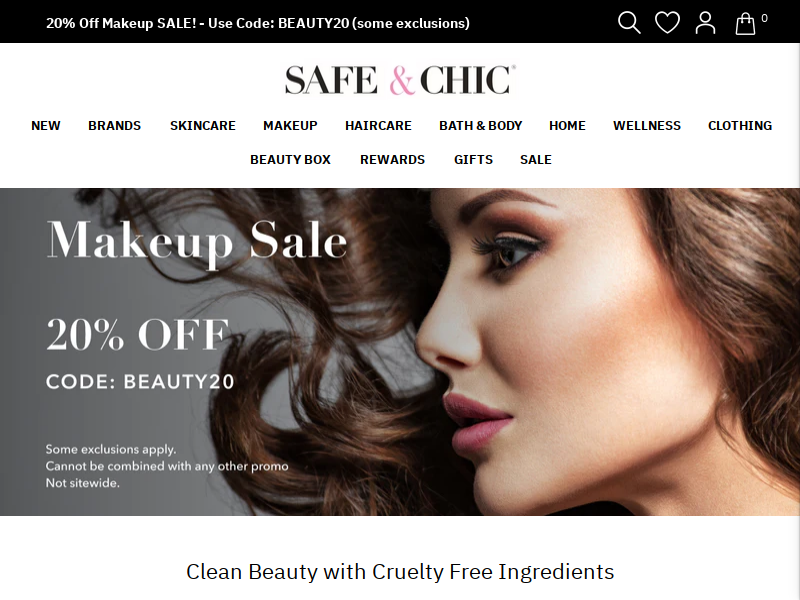Visit the REWARDS page
The width and height of the screenshot is (800, 600).
click(392, 160)
